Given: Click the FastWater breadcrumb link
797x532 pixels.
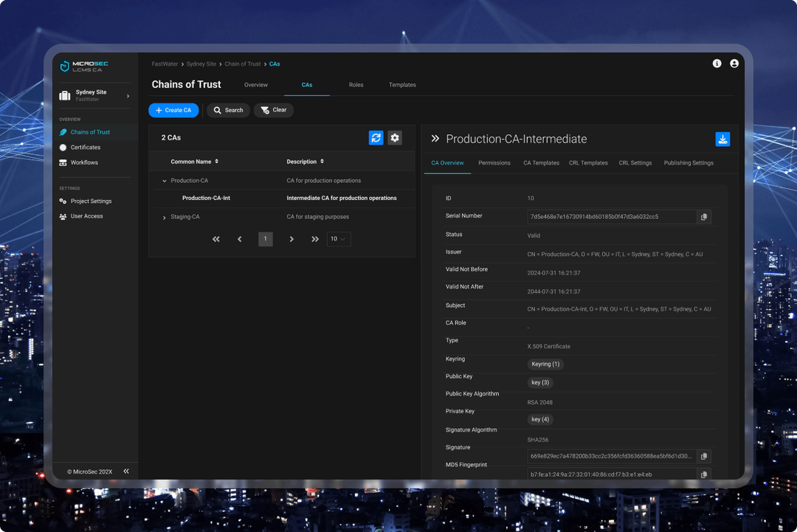Looking at the screenshot, I should [165, 64].
